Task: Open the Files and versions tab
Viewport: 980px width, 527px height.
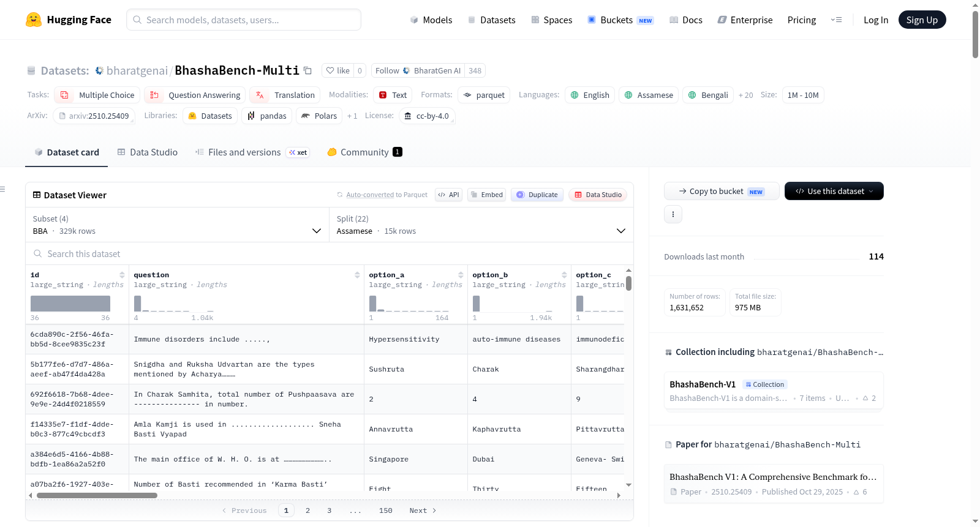Action: pos(252,152)
